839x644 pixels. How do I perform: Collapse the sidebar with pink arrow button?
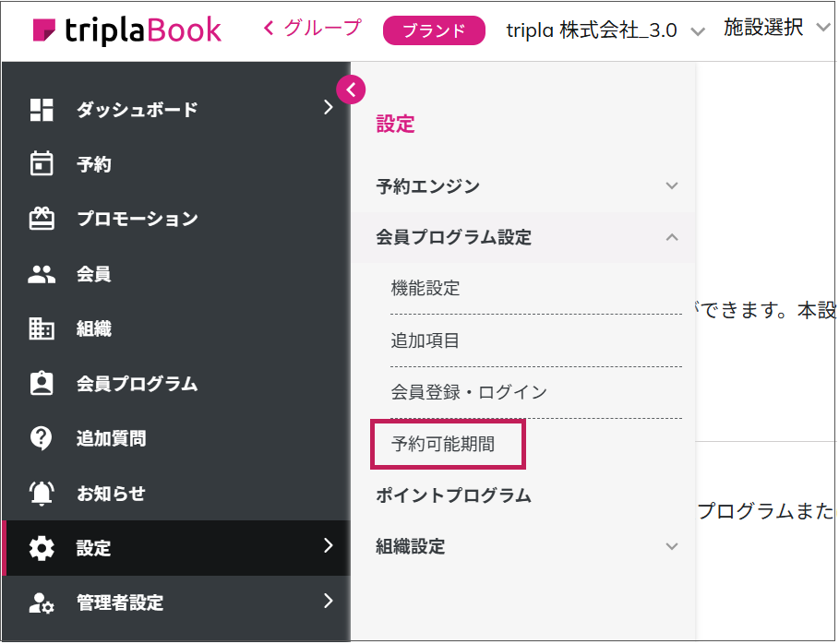pyautogui.click(x=351, y=89)
